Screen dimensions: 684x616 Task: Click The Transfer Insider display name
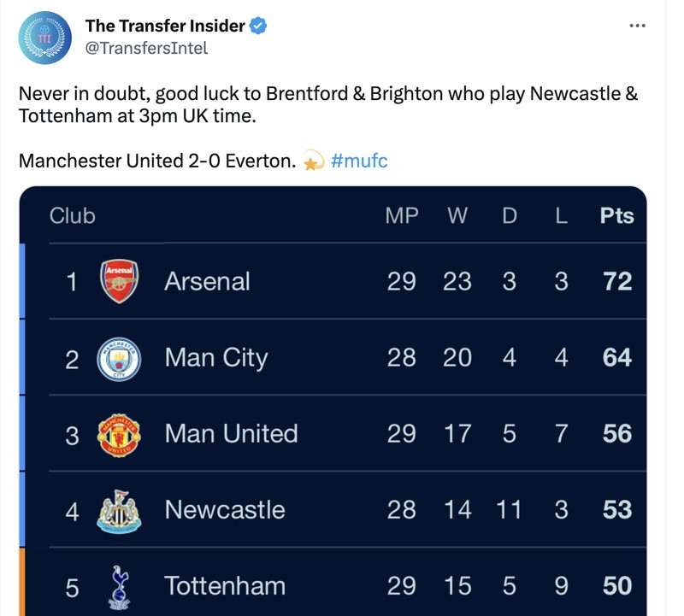165,26
